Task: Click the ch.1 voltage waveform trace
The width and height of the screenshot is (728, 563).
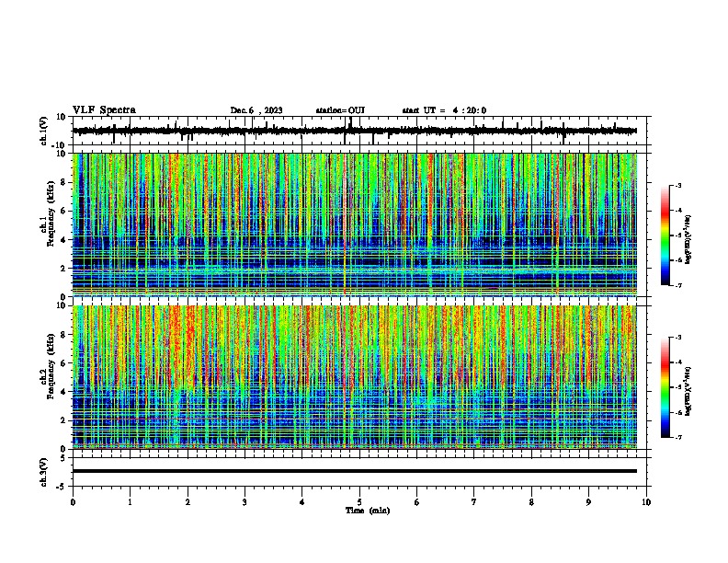Action: [354, 131]
